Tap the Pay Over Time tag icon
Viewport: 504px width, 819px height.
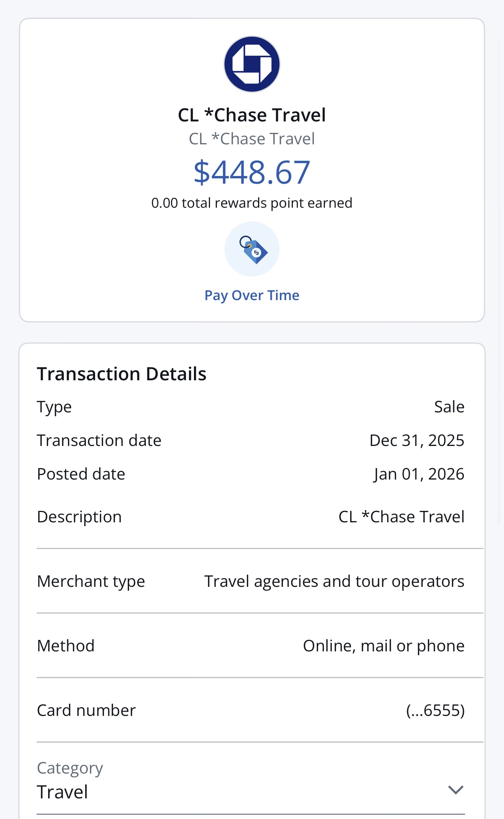coord(252,249)
